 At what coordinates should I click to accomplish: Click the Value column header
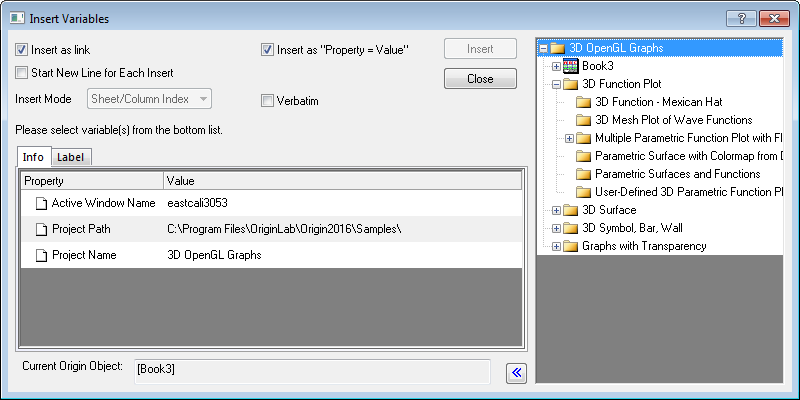(x=340, y=181)
